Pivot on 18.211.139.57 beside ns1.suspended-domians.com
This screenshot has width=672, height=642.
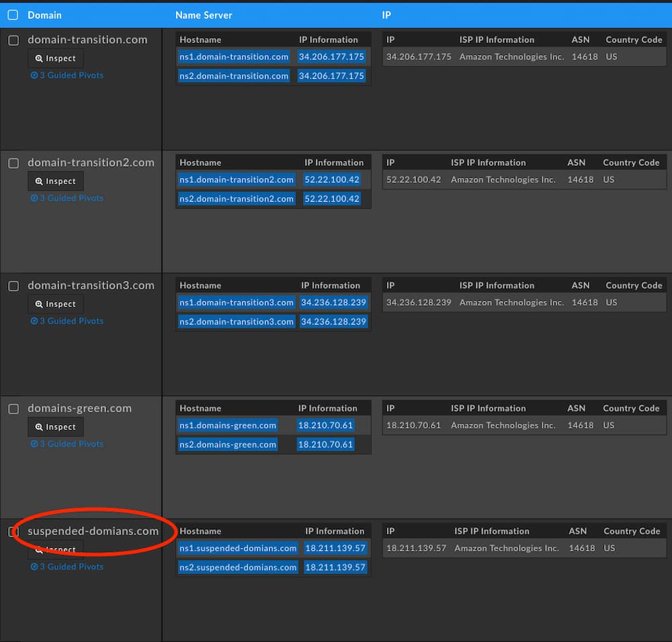[x=335, y=548]
